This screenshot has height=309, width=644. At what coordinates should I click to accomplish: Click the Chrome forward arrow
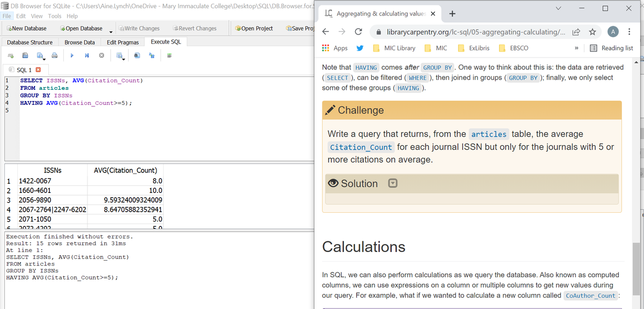(x=342, y=32)
